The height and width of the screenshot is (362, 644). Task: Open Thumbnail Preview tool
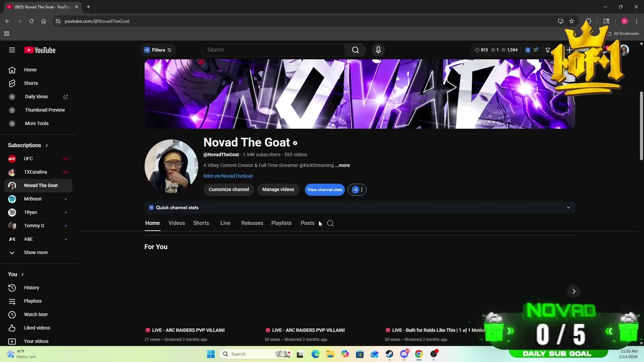pyautogui.click(x=38, y=110)
